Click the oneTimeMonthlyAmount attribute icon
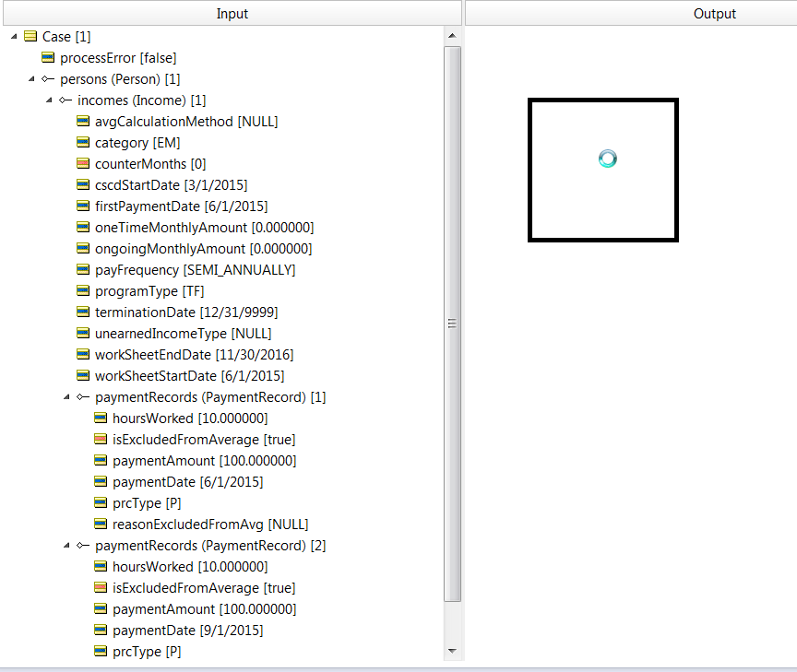 [x=83, y=227]
